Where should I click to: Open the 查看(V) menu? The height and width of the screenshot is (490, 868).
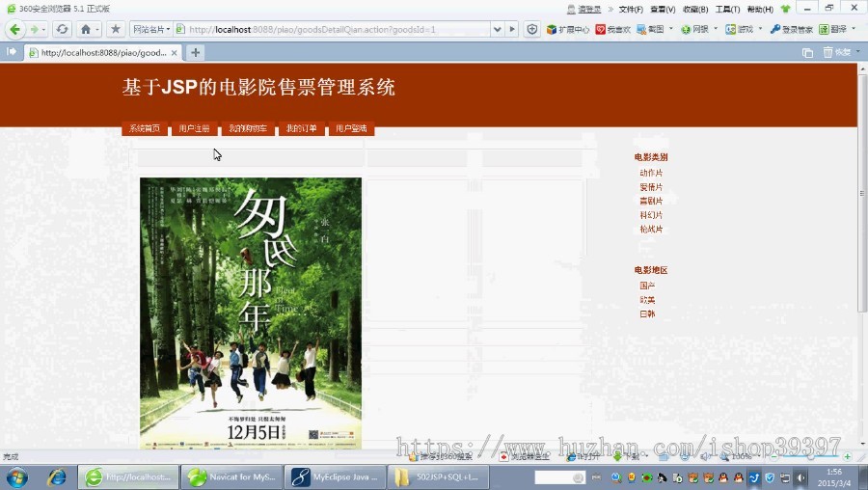663,9
